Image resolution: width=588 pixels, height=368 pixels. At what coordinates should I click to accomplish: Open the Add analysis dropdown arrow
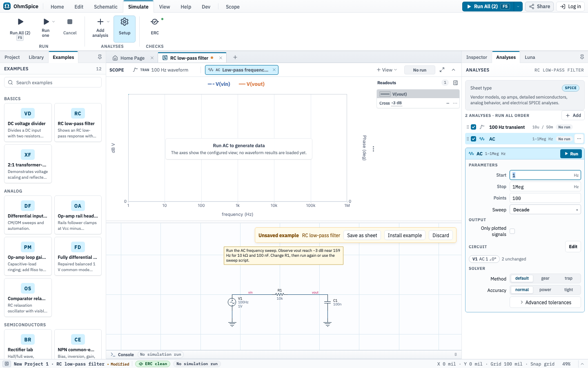pyautogui.click(x=108, y=22)
